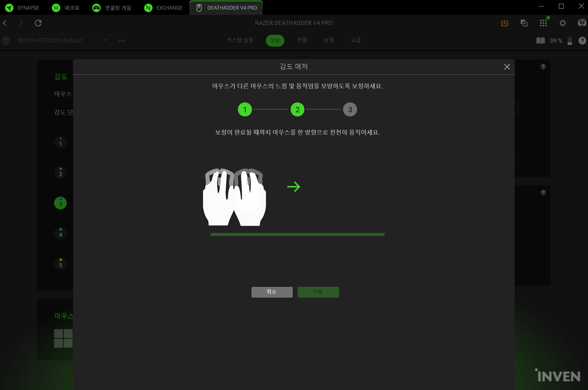588x390 pixels.
Task: Cancel calibration with 취소 button
Action: pos(272,292)
